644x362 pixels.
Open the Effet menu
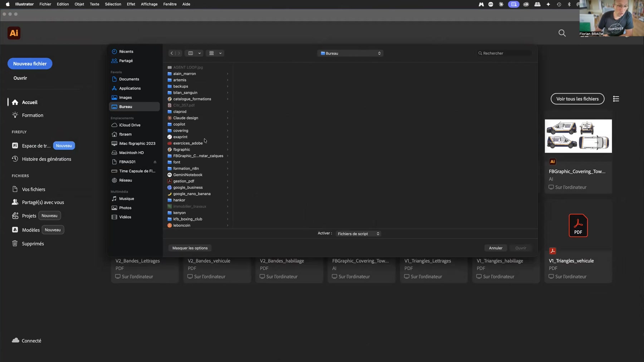click(x=131, y=4)
